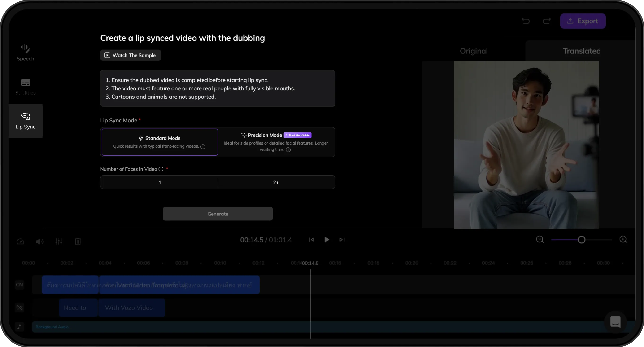Open the speed adjustment icon
The width and height of the screenshot is (644, 347).
click(x=20, y=242)
